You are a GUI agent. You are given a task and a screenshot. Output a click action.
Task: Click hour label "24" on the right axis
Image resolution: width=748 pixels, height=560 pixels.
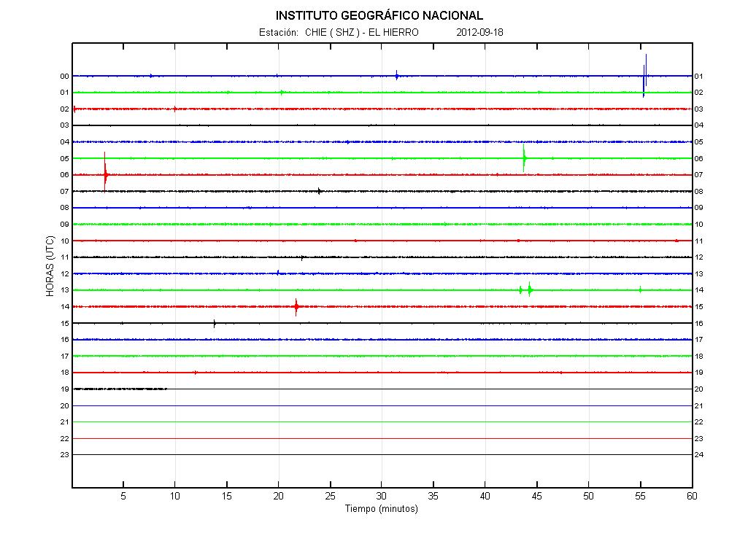coord(699,455)
